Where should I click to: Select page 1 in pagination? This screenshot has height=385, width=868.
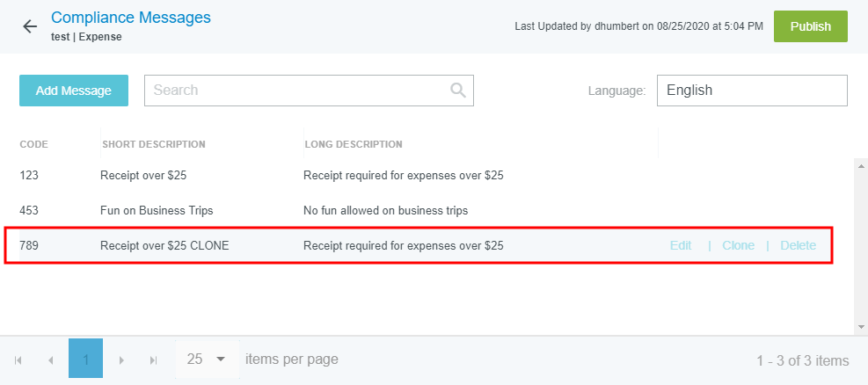tap(85, 359)
